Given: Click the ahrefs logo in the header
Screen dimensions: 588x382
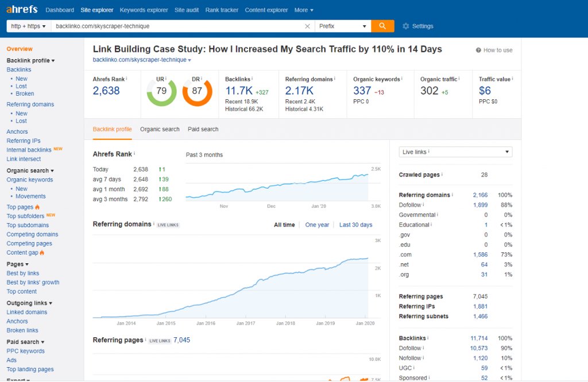Looking at the screenshot, I should pyautogui.click(x=21, y=9).
